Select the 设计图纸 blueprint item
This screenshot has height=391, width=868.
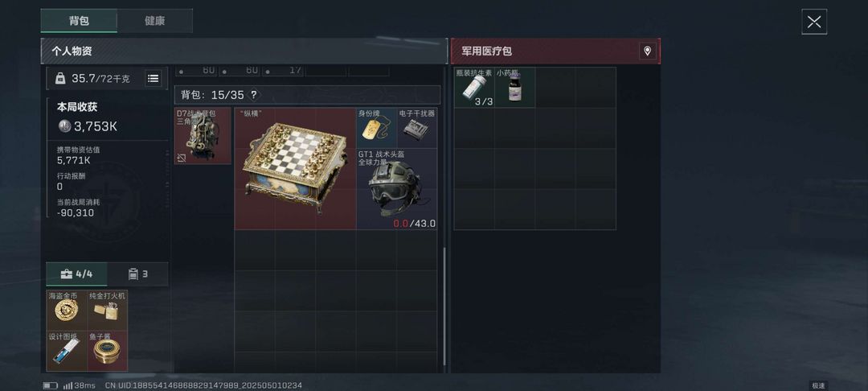[x=67, y=351]
